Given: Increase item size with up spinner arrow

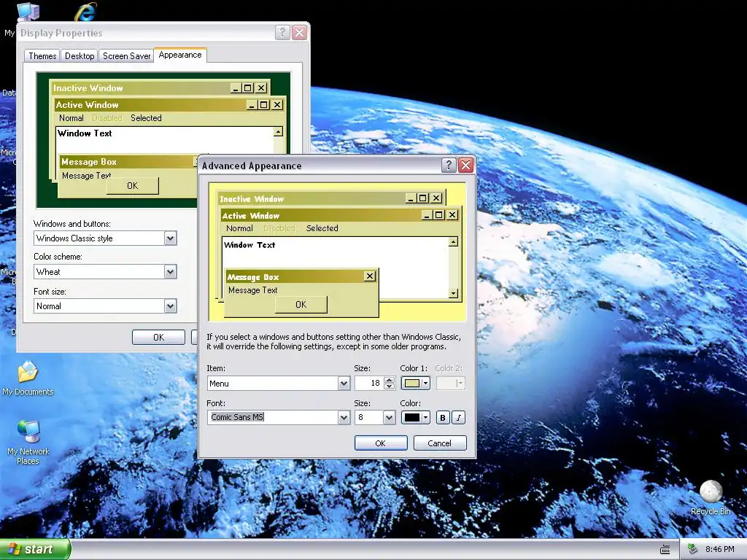Looking at the screenshot, I should (390, 380).
